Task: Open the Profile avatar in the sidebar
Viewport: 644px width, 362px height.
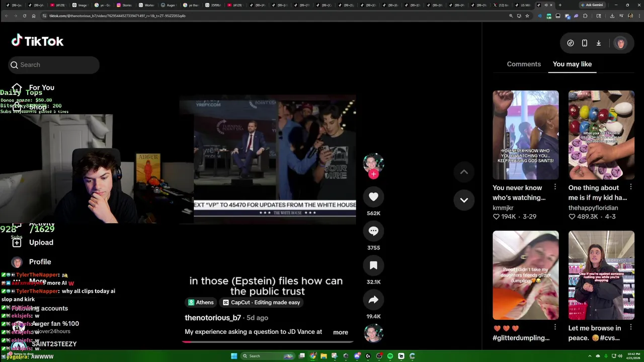Action: click(17, 262)
